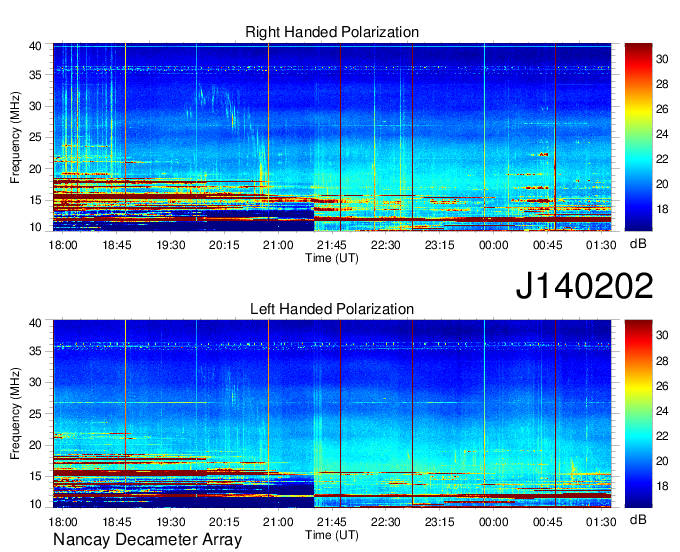Click the 01:30 tick on the lower time axis

[x=601, y=522]
